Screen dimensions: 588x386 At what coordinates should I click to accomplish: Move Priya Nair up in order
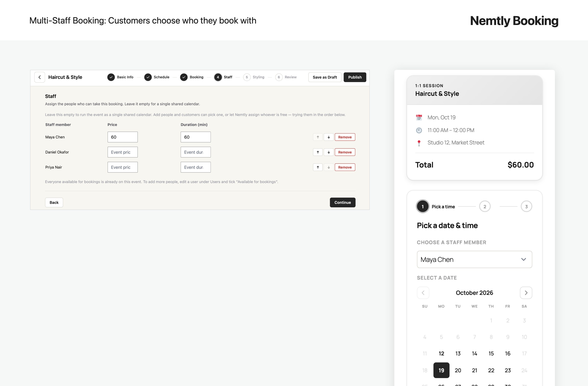tap(318, 167)
